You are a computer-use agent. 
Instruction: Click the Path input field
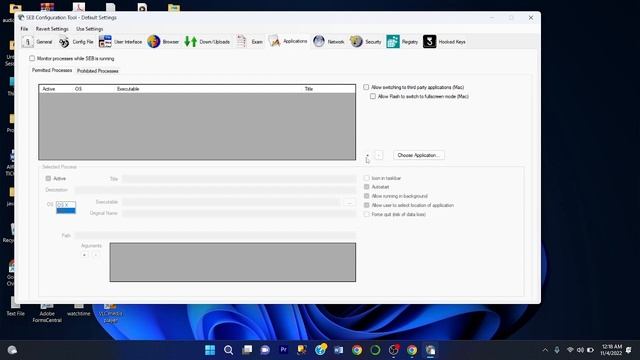click(215, 236)
